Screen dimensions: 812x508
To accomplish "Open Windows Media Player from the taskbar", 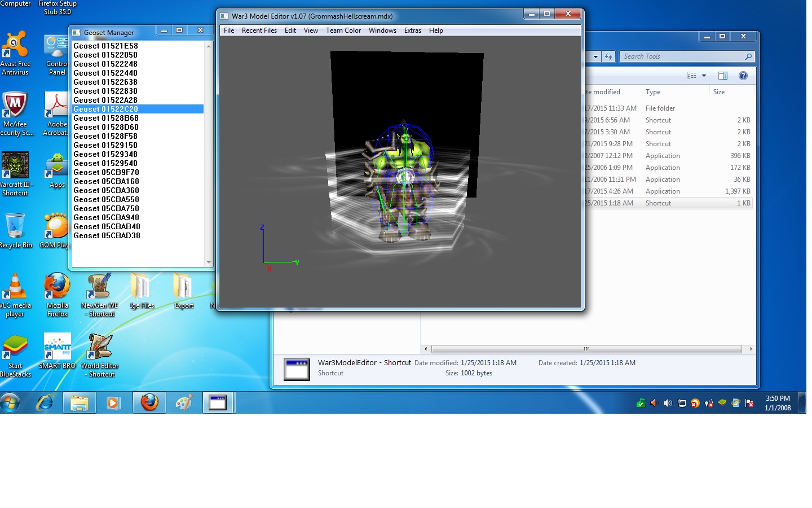I will [113, 403].
